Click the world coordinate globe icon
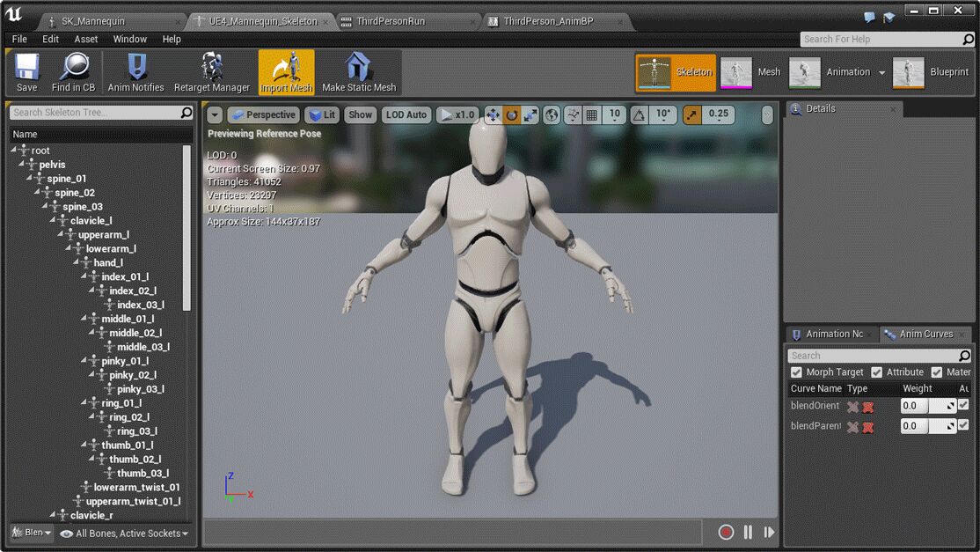Image resolution: width=980 pixels, height=552 pixels. pos(552,114)
